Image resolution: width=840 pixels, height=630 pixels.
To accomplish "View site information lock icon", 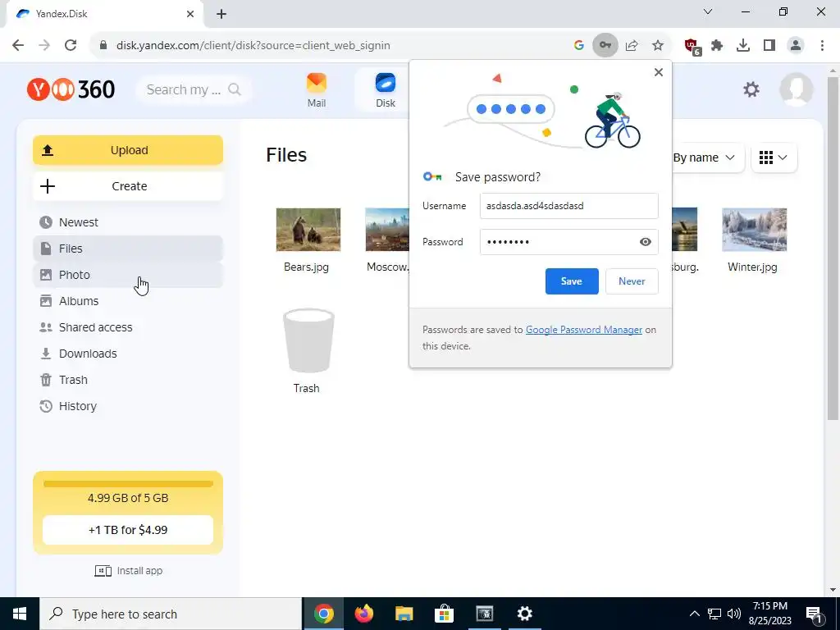I will (x=103, y=46).
